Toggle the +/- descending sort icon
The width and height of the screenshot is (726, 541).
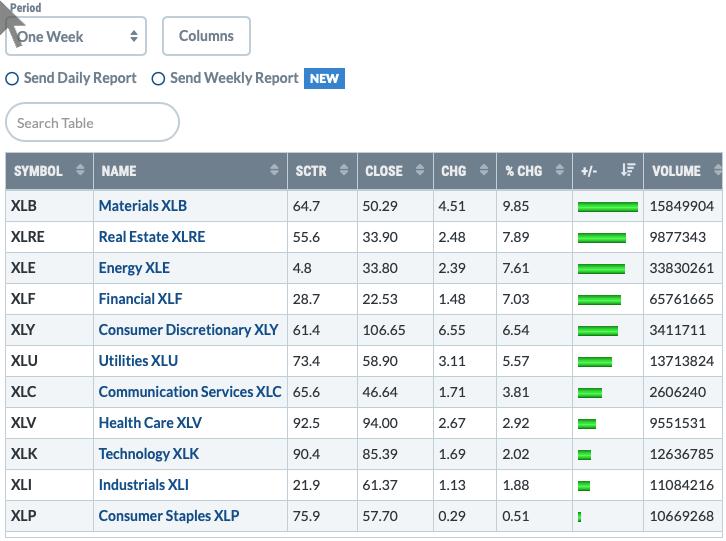click(x=628, y=170)
